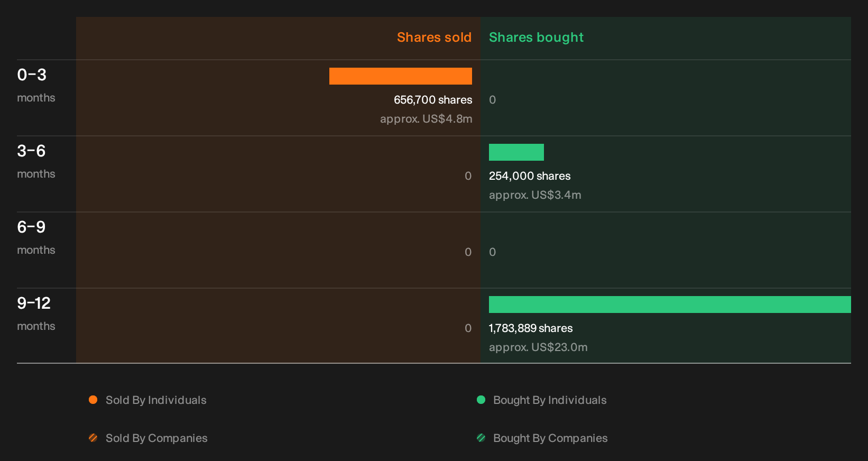The height and width of the screenshot is (461, 868).
Task: Click the Bought By Companies legend label
Action: tap(550, 438)
